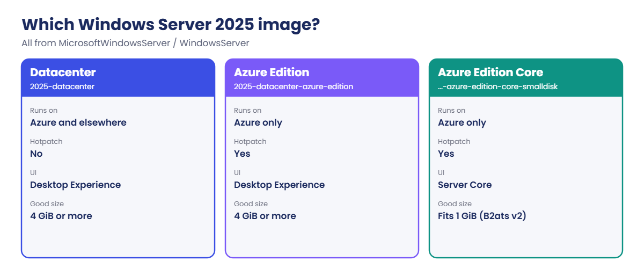Image resolution: width=644 pixels, height=276 pixels.
Task: Select the 'Azure Edition Core' card heading
Action: 491,72
